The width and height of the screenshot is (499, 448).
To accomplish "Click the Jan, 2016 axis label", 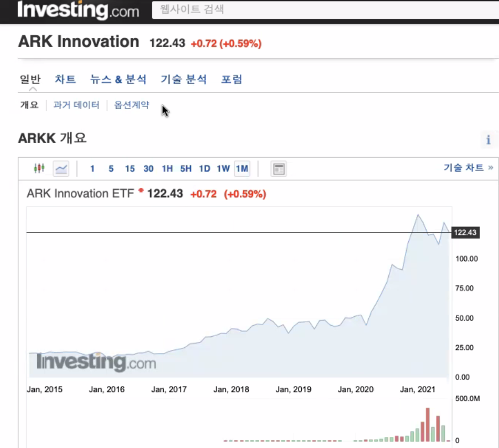I will (x=107, y=389).
